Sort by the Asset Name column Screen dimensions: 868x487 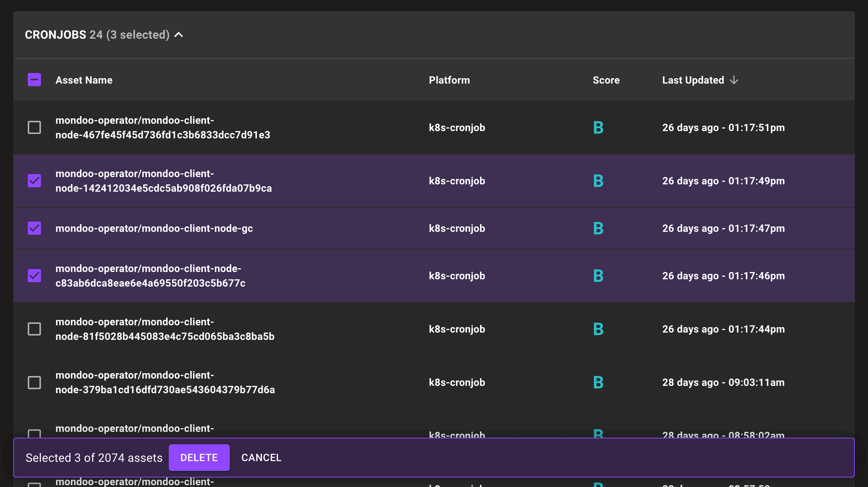84,80
